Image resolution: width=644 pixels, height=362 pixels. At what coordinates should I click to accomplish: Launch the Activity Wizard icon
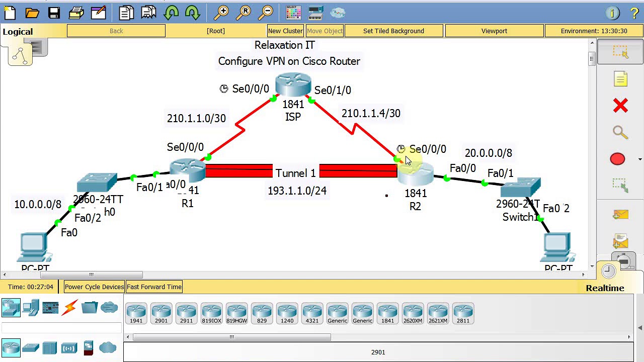pos(99,13)
